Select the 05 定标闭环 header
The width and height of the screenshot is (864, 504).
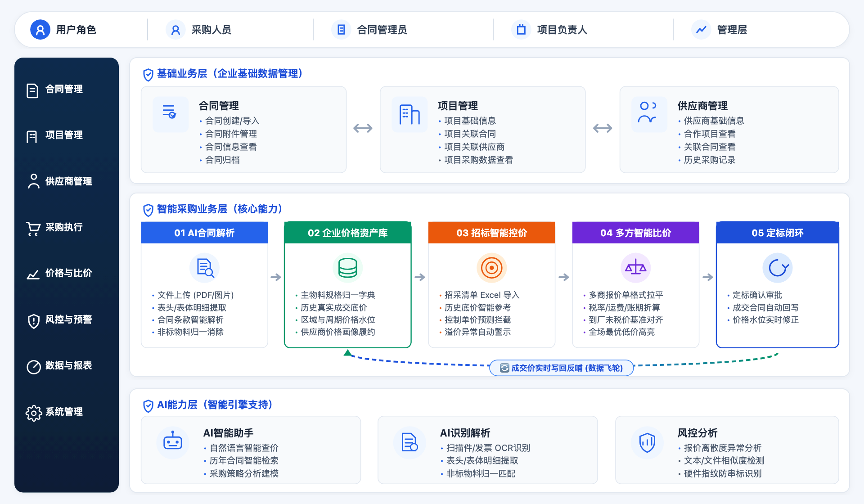777,233
